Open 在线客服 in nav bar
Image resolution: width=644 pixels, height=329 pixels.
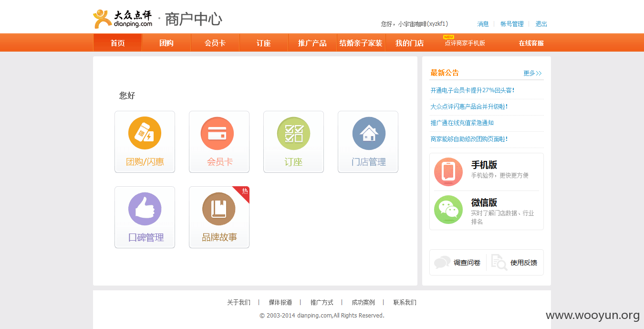[531, 43]
